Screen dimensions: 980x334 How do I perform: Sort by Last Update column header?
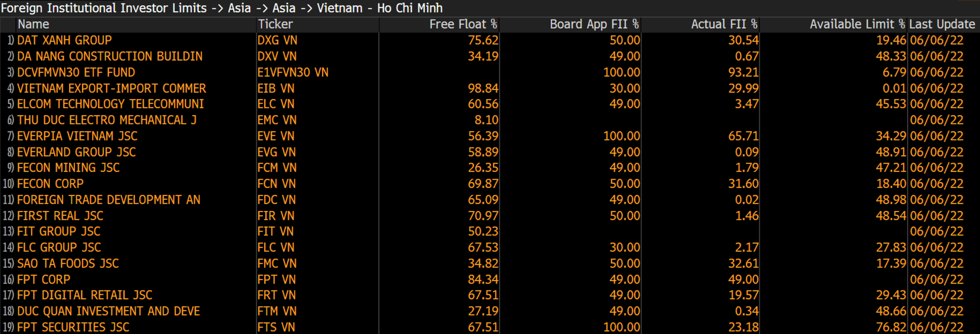pyautogui.click(x=942, y=24)
